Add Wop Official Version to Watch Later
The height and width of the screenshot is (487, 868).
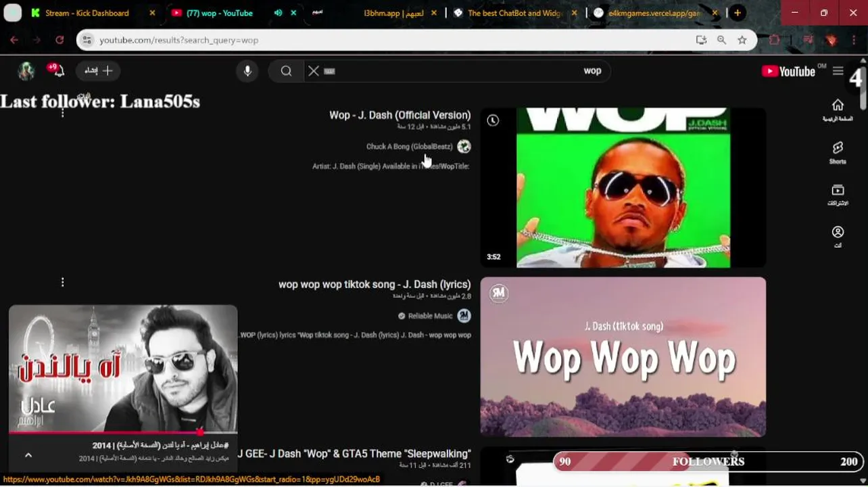pyautogui.click(x=493, y=120)
